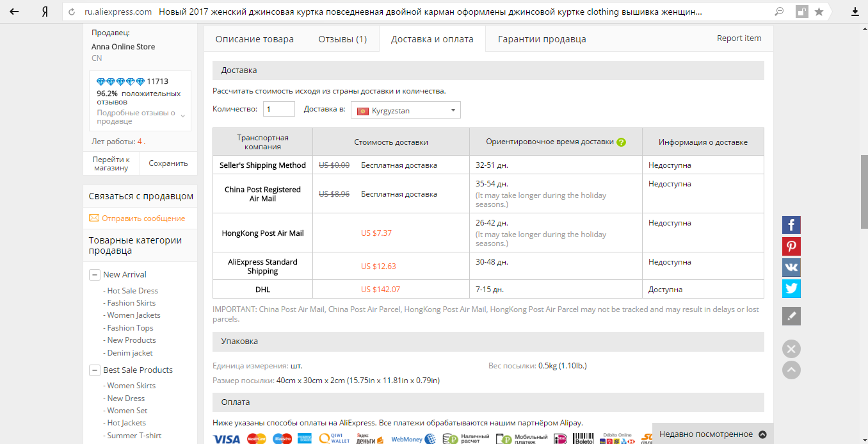Select the QIWI Wallet payment logo
The image size is (868, 444).
click(x=334, y=439)
